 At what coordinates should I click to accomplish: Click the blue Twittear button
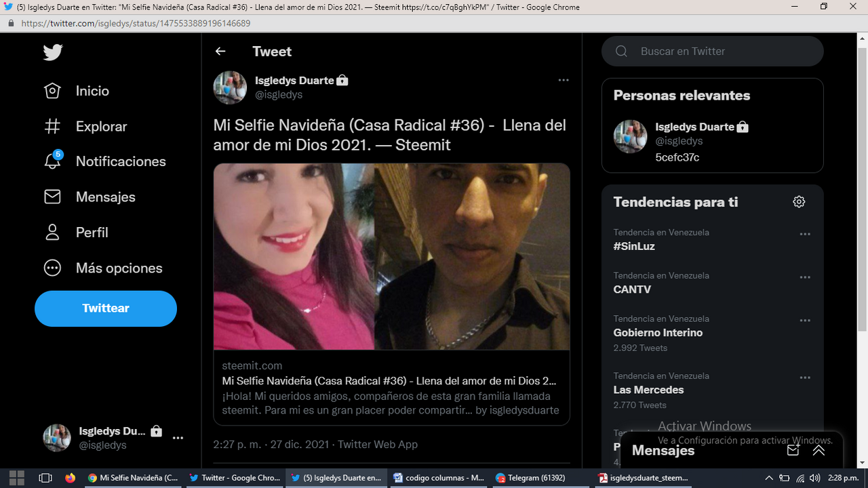[x=106, y=308]
